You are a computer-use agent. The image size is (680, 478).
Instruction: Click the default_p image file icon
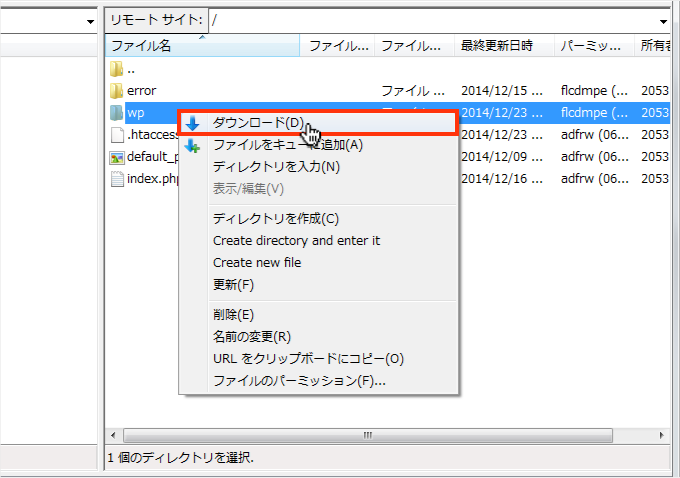(x=117, y=157)
